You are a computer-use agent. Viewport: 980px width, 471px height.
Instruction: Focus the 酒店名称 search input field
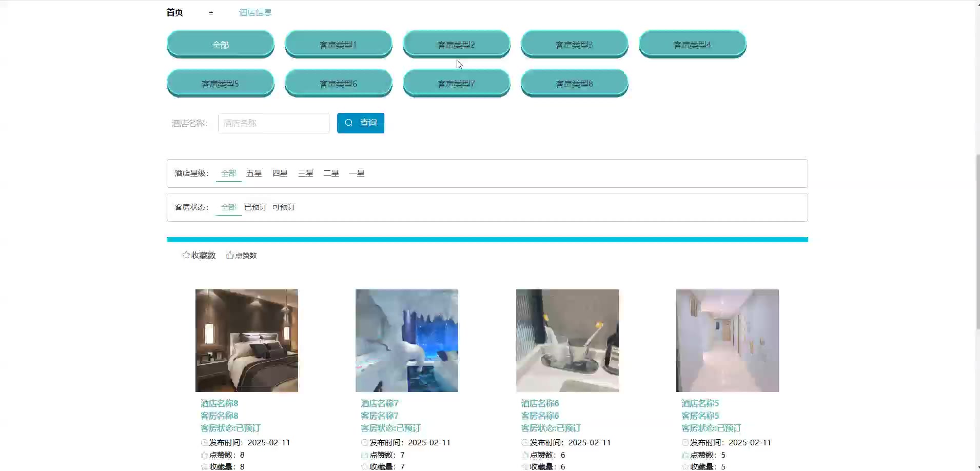point(273,123)
